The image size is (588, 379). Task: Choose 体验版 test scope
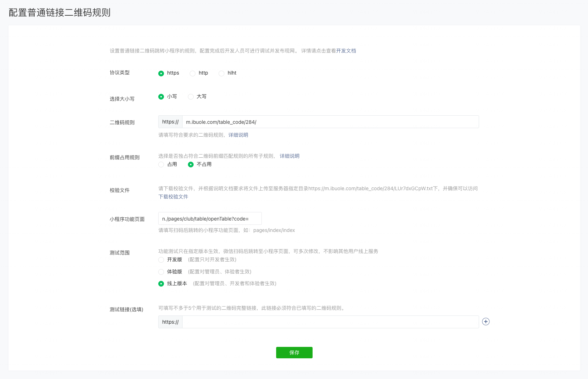161,272
